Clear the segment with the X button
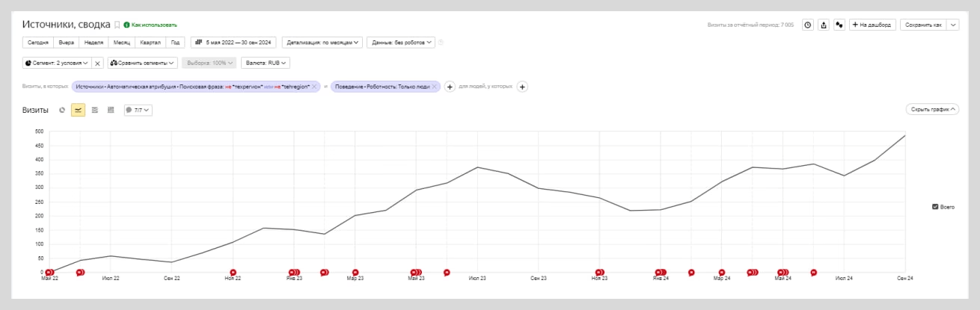The image size is (980, 310). (x=97, y=63)
